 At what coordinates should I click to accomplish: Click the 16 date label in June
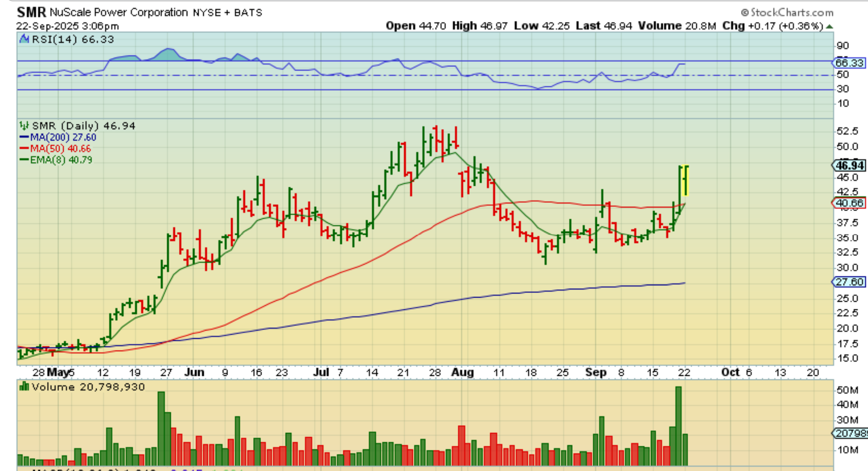pyautogui.click(x=256, y=373)
